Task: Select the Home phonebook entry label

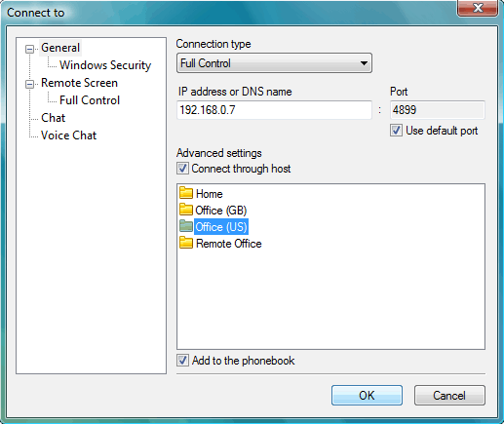Action: pos(210,194)
